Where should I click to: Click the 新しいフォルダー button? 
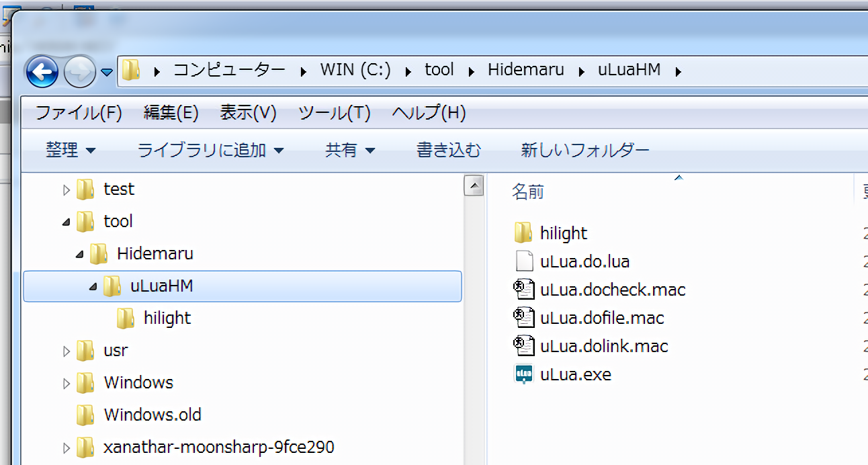(x=584, y=150)
